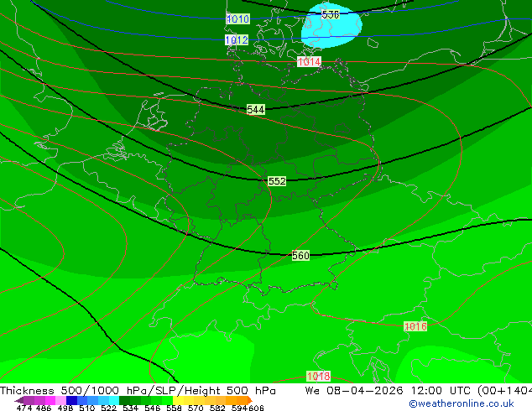Select the dark blue 498 legend swatch
Viewport: 532px width, 411px height.
point(71,400)
